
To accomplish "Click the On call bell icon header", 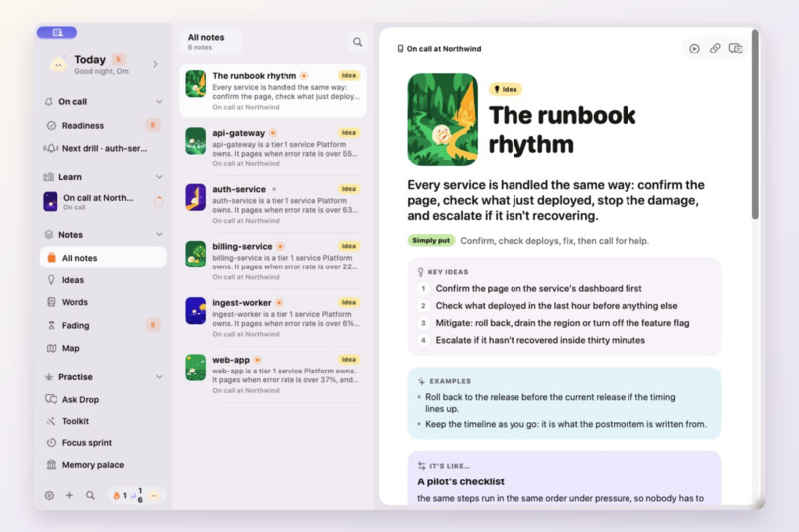I will pyautogui.click(x=49, y=102).
